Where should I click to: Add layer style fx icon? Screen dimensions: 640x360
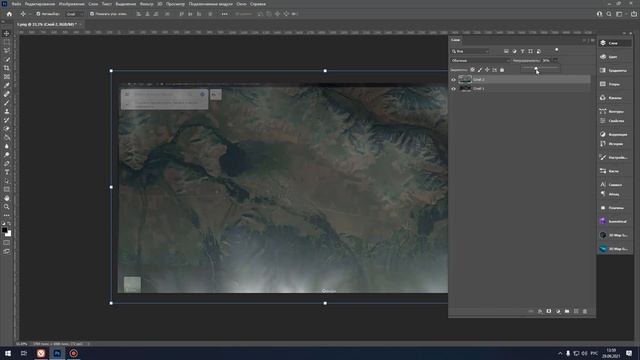pyautogui.click(x=540, y=311)
